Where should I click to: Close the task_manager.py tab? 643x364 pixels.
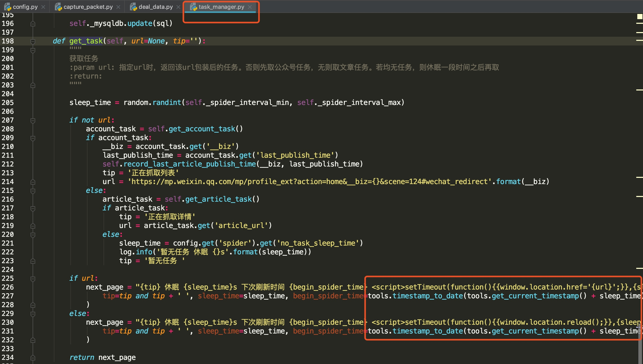point(250,7)
